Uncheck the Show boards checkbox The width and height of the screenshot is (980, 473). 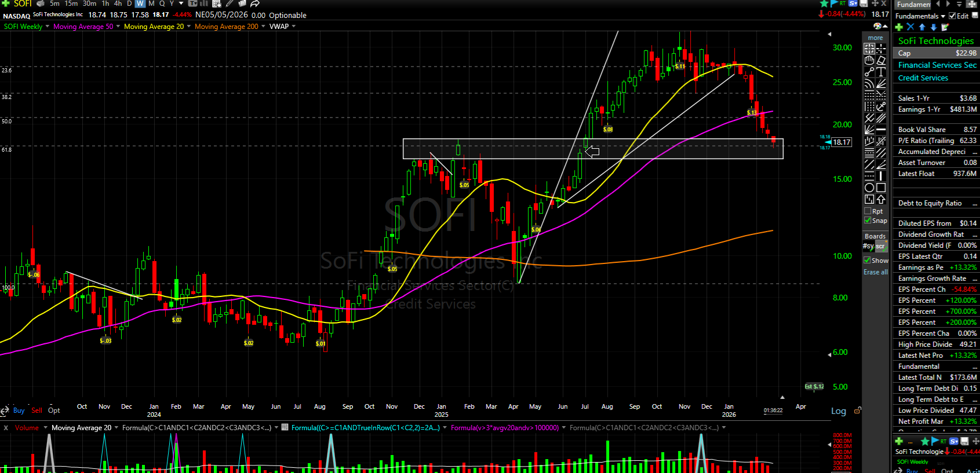point(867,260)
